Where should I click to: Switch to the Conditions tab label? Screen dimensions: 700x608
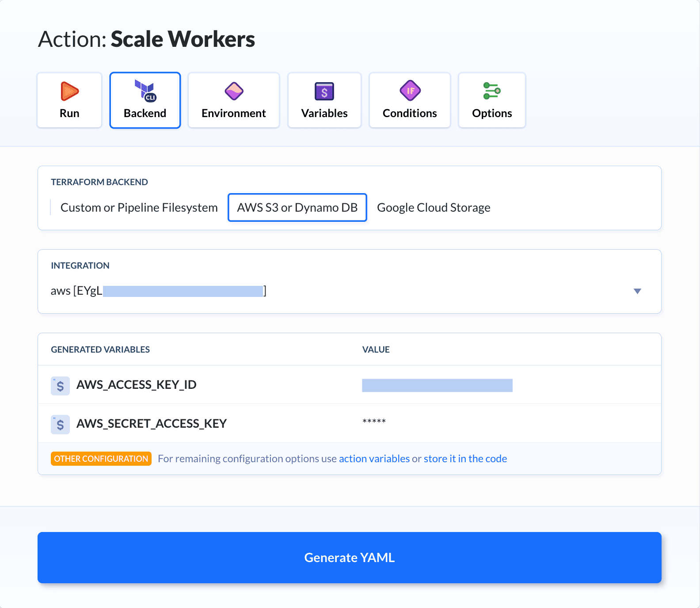click(410, 114)
